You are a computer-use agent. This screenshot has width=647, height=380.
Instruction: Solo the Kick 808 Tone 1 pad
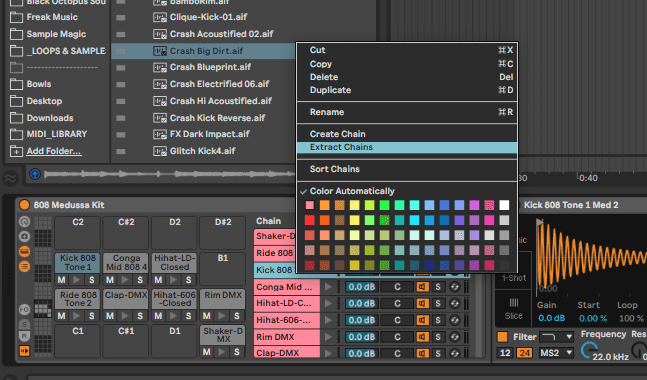pyautogui.click(x=92, y=280)
